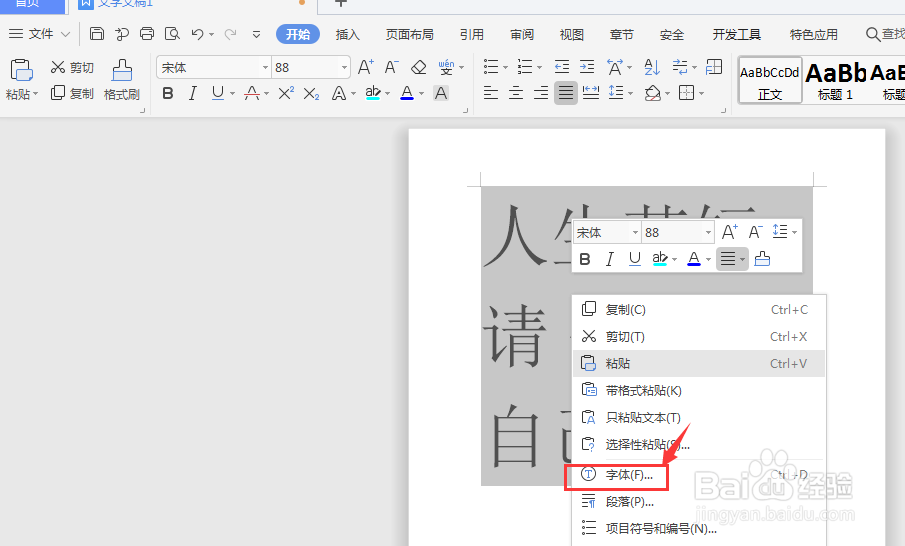Align text left in ribbon

coord(491,92)
